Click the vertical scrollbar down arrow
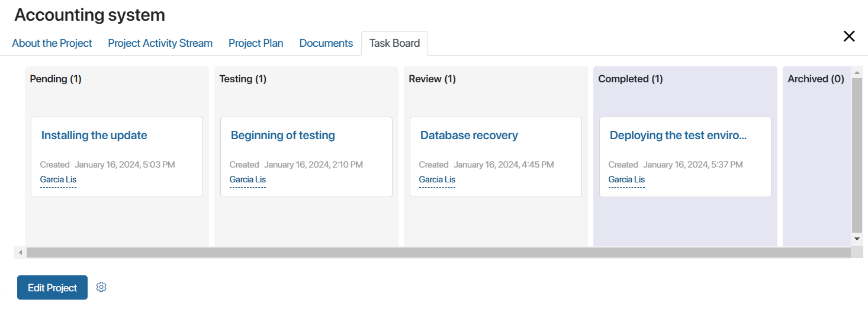Image resolution: width=868 pixels, height=315 pixels. pos(857,239)
